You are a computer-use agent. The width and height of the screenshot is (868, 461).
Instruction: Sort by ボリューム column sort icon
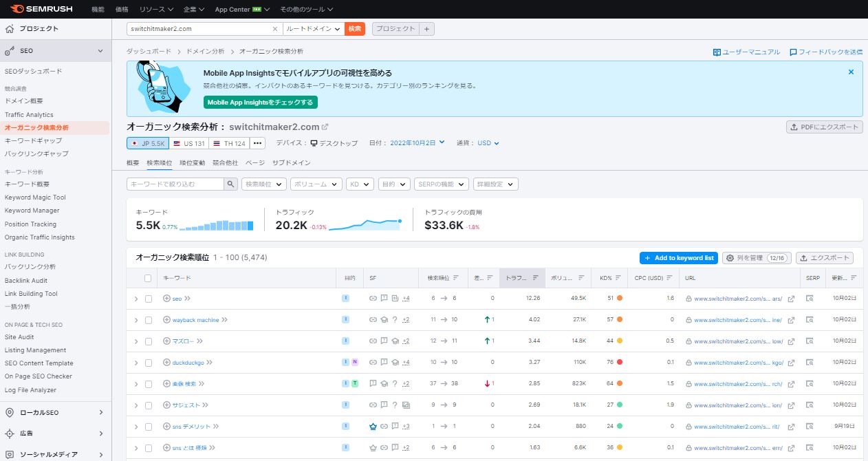581,278
